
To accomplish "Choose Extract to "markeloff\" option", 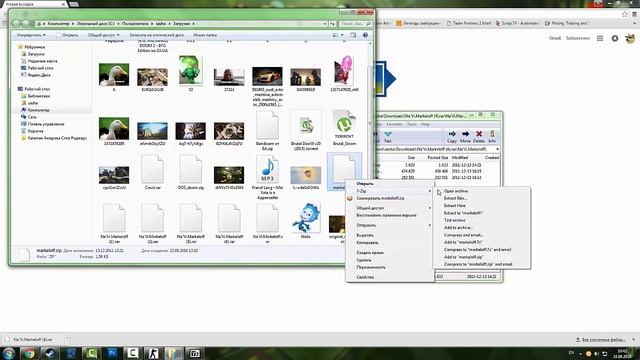I will 463,213.
